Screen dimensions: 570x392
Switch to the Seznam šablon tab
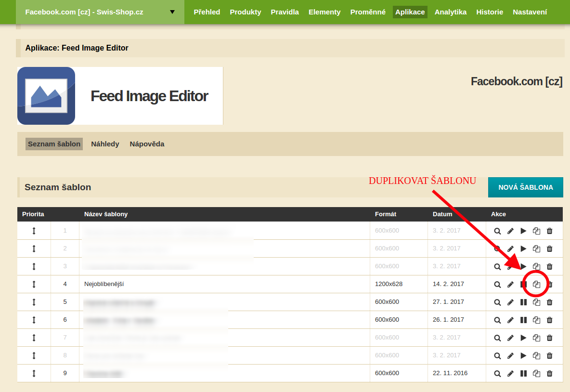coord(54,144)
